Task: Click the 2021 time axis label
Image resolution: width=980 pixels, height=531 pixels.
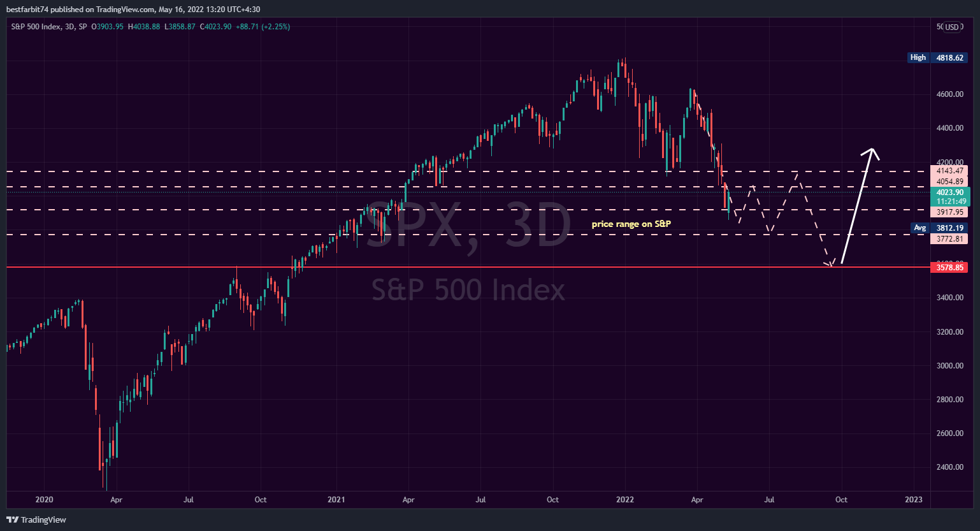Action: tap(336, 500)
